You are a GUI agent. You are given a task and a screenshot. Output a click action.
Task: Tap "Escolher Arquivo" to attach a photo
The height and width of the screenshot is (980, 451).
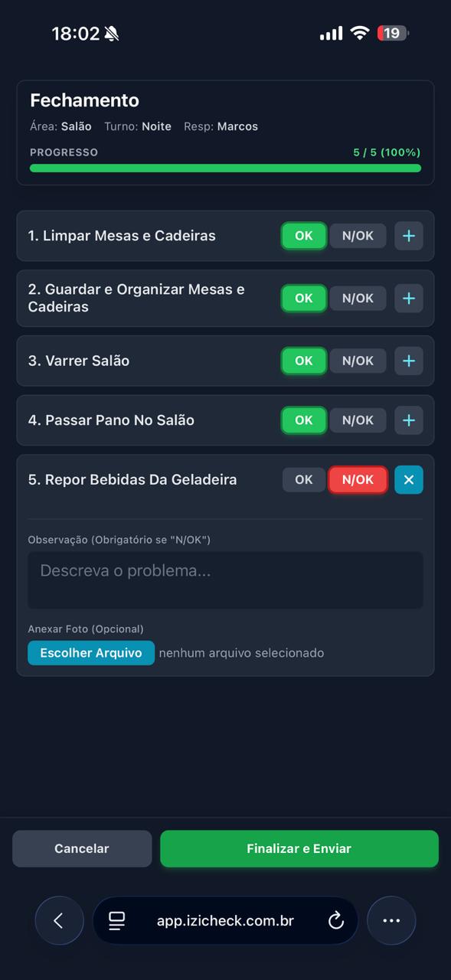[90, 652]
